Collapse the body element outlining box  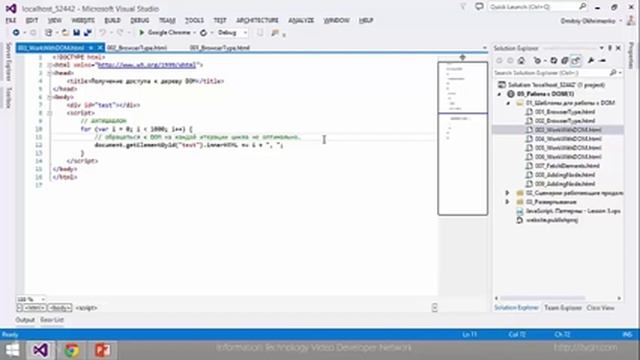coord(49,97)
